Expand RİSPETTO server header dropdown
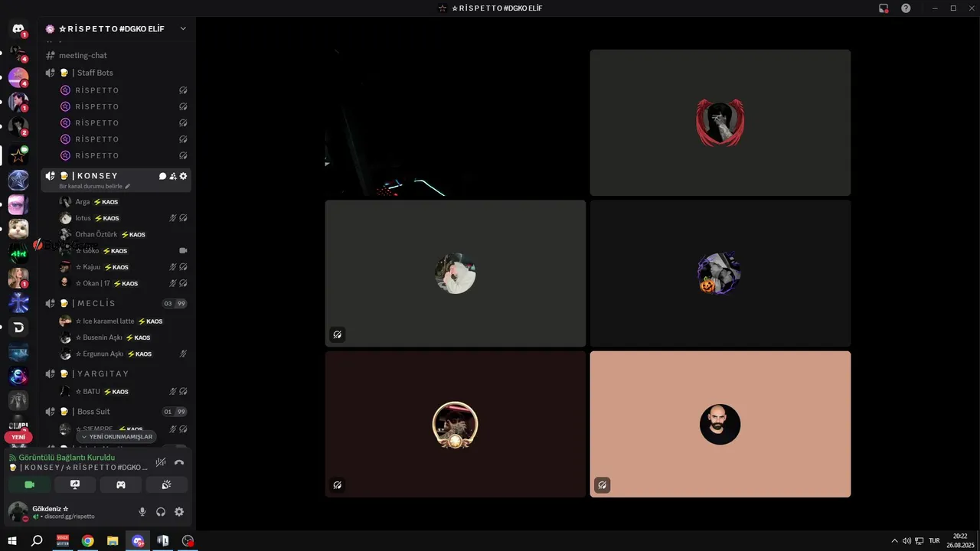 [x=183, y=28]
